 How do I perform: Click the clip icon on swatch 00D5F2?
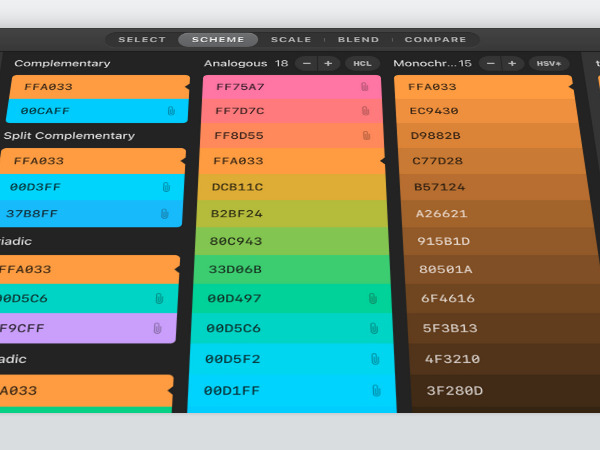pos(375,359)
